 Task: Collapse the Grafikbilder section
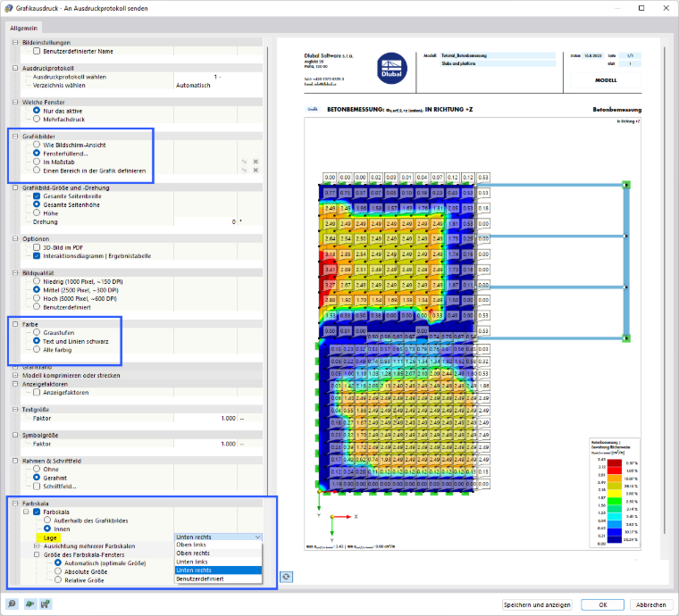[x=15, y=137]
